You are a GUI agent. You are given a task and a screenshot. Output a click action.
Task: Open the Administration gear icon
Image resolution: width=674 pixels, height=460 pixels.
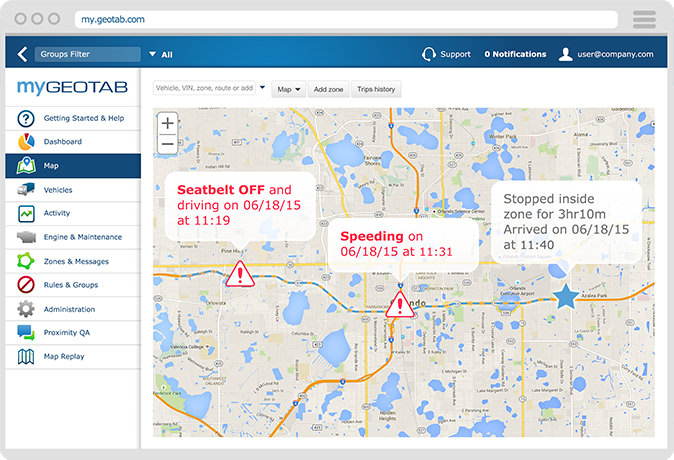[x=26, y=309]
